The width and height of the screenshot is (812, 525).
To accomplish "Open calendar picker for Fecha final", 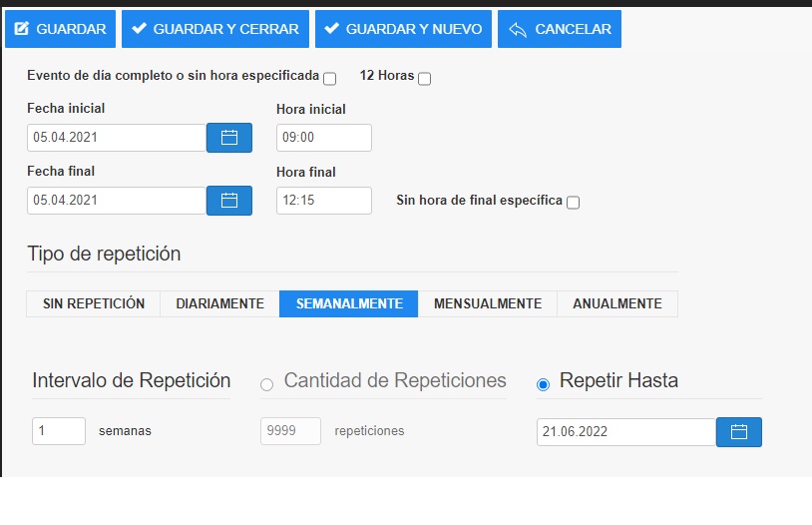I will [229, 201].
